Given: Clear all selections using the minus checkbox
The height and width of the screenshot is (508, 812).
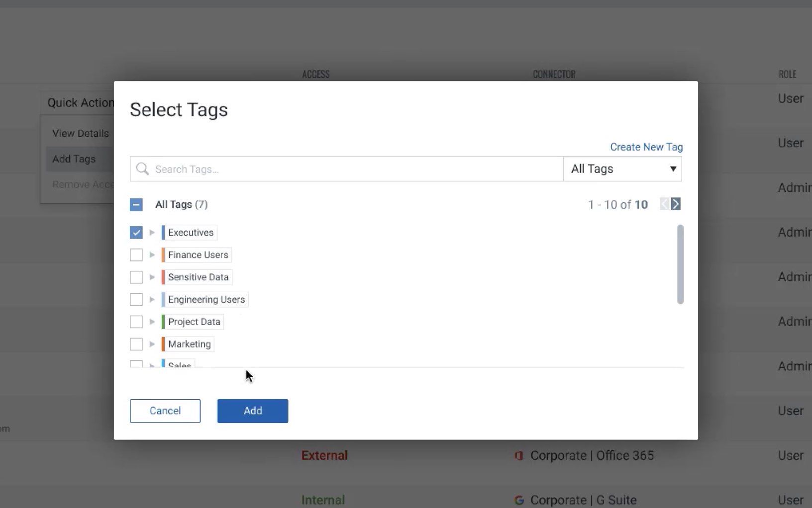Looking at the screenshot, I should [136, 204].
